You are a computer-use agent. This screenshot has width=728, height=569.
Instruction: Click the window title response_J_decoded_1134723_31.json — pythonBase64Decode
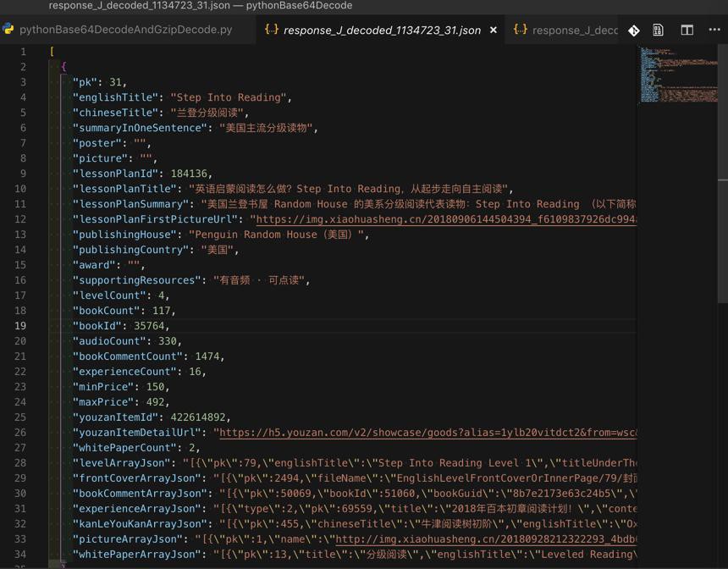click(201, 6)
